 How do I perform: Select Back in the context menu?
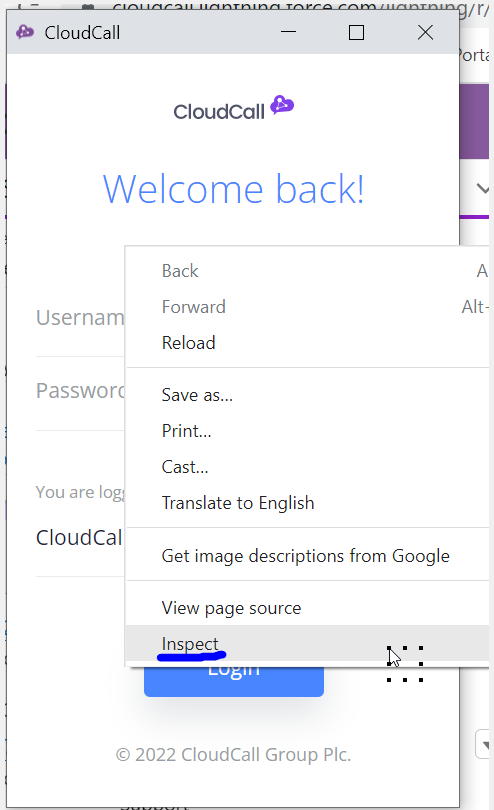(x=307, y=271)
